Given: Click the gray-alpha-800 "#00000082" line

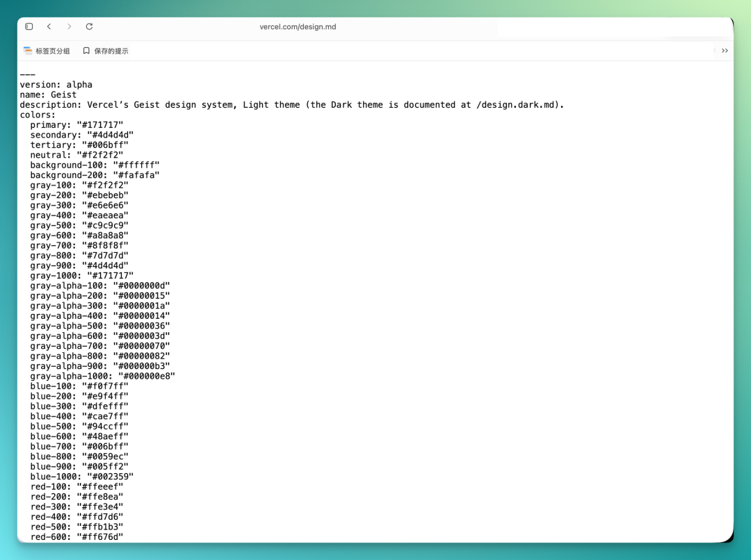Looking at the screenshot, I should pyautogui.click(x=100, y=356).
